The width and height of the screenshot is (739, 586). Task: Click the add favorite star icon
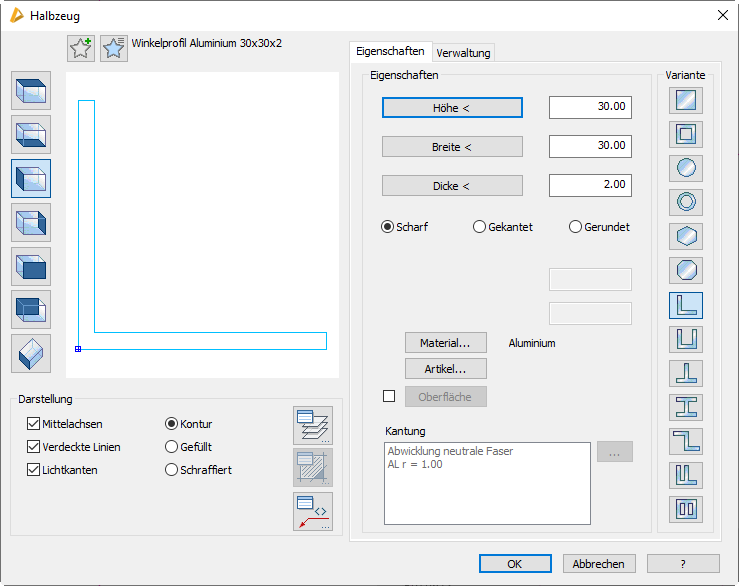80,48
